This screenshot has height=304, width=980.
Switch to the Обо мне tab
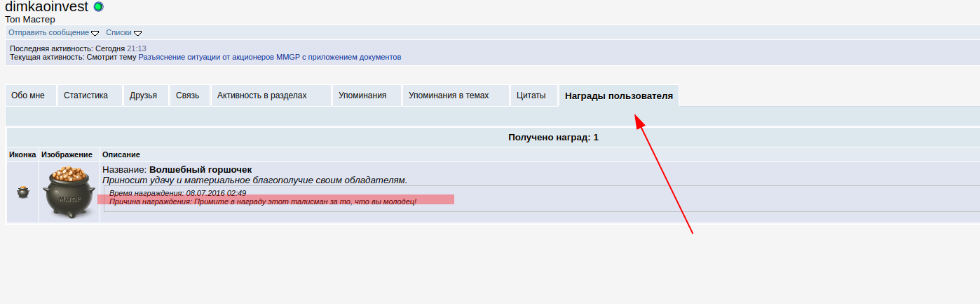click(31, 95)
